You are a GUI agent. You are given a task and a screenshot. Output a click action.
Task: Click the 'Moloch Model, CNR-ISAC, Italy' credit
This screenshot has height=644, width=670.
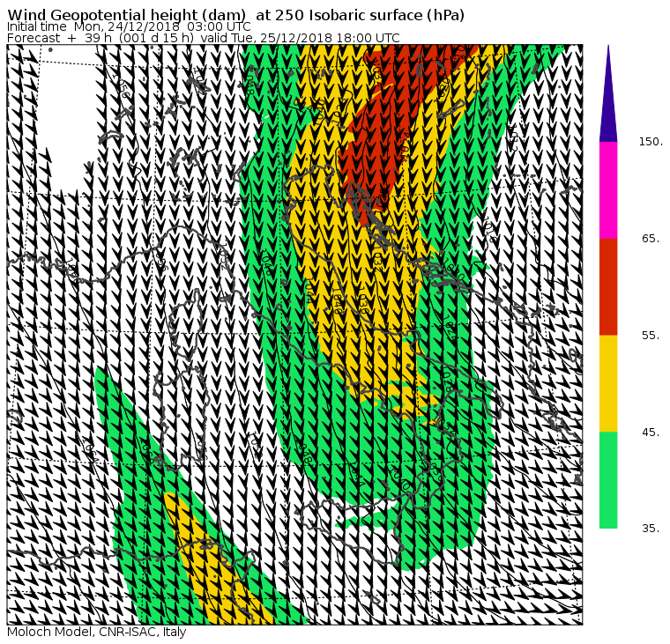click(x=97, y=632)
